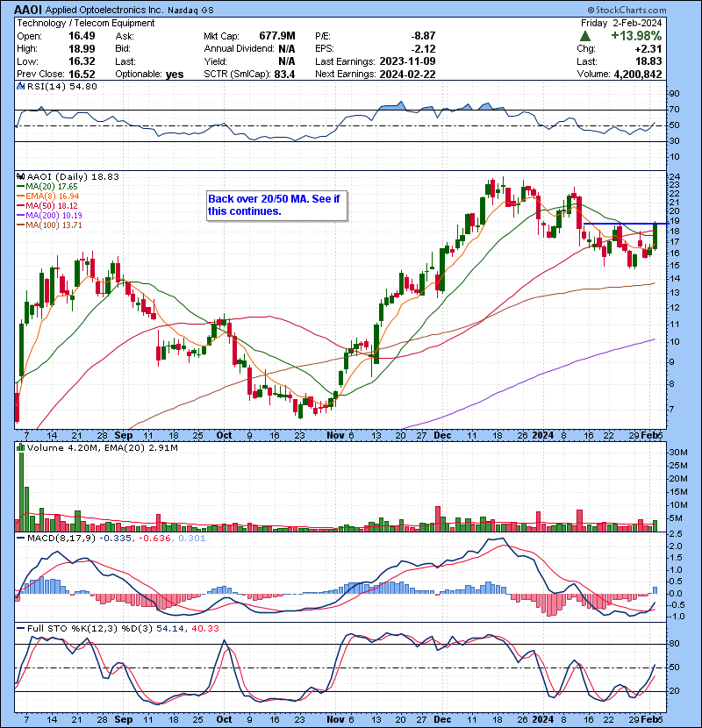
Task: Select the P/E value -8.87
Action: tap(423, 36)
